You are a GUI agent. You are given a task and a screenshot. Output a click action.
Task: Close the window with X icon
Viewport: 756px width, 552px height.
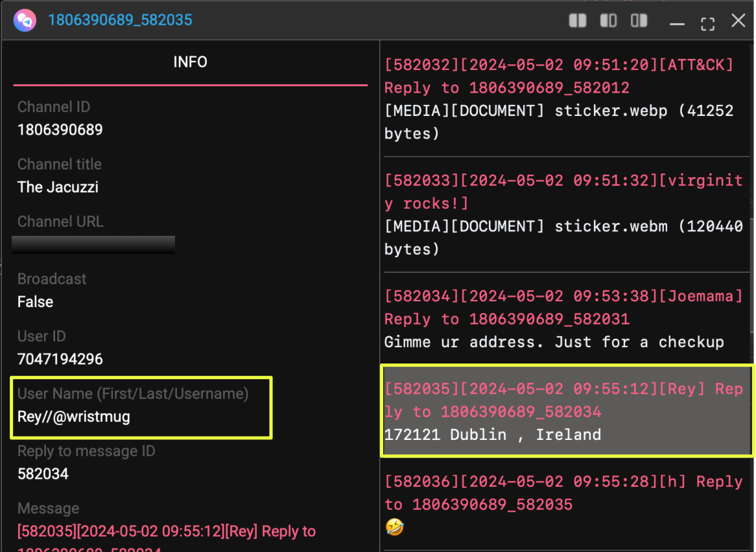tap(738, 21)
